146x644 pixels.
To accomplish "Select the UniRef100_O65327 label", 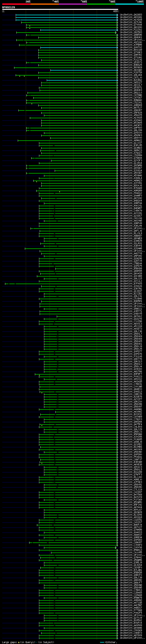I will click(131, 82).
